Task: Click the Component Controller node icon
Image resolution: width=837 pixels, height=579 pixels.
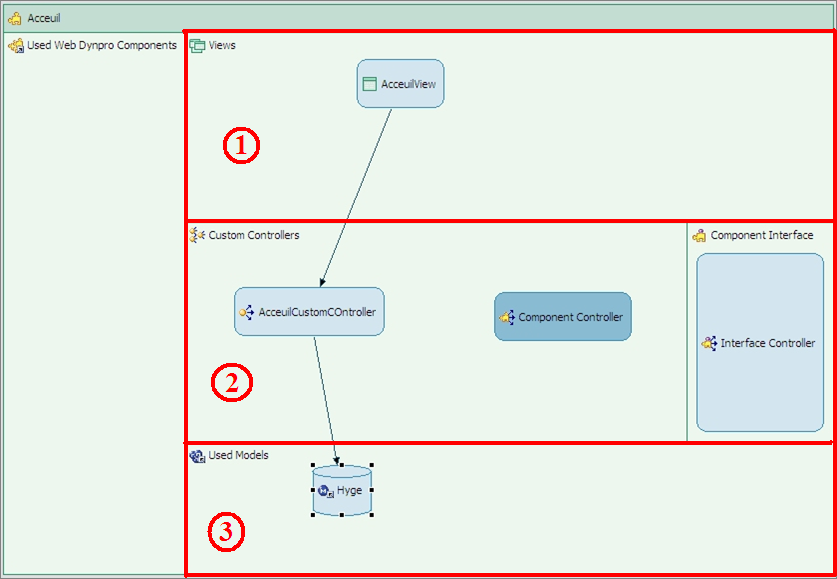Action: (506, 318)
